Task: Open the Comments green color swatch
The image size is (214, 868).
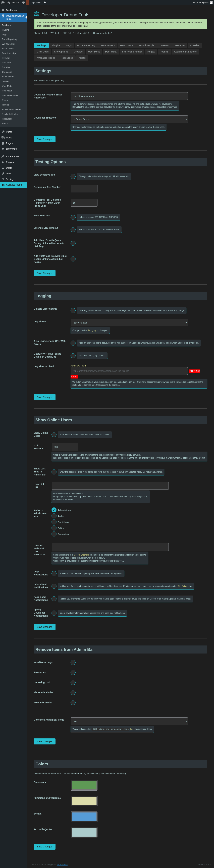Action: tap(84, 785)
